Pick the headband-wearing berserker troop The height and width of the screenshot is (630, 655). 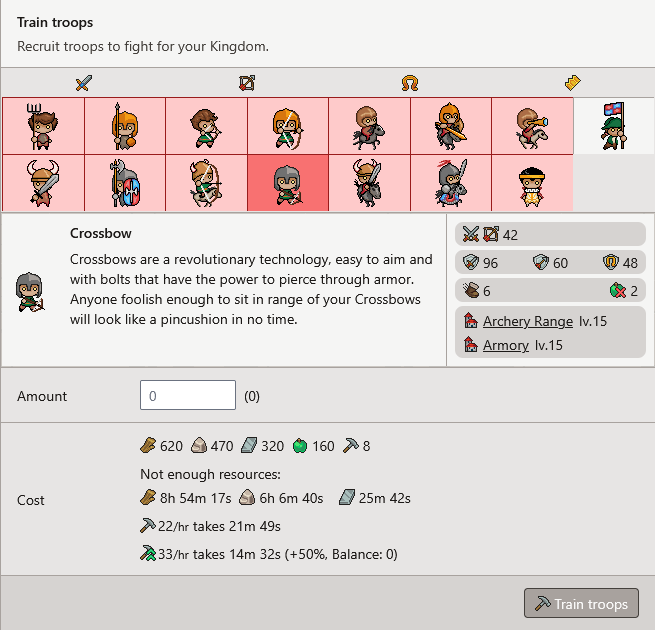point(533,183)
